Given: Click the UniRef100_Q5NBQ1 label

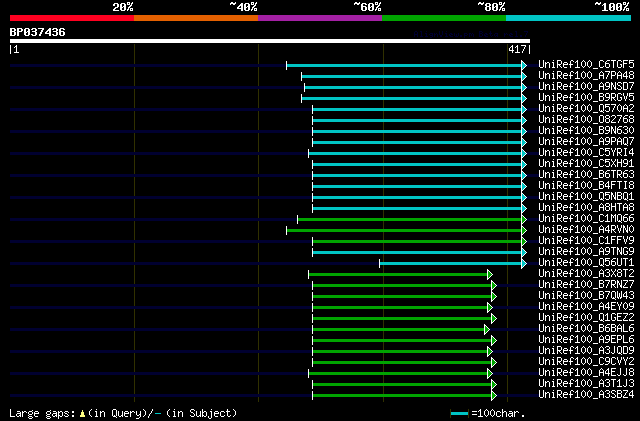Looking at the screenshot, I should pyautogui.click(x=586, y=197).
